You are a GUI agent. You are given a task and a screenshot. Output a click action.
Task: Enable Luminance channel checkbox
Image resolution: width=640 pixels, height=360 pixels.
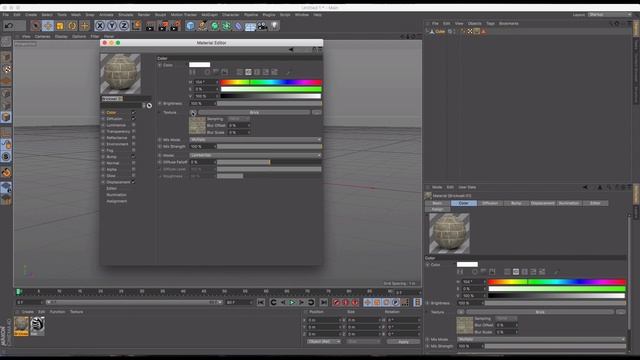click(133, 125)
